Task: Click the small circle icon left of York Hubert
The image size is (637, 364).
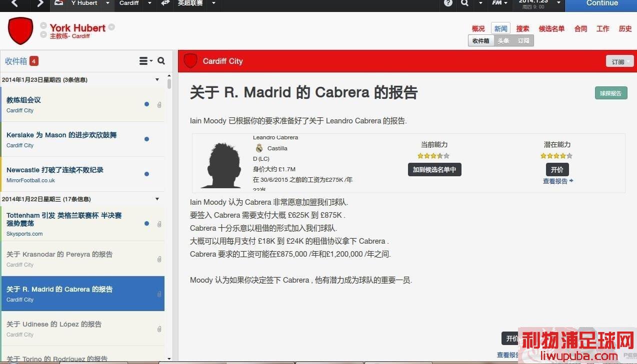Action: (43, 26)
